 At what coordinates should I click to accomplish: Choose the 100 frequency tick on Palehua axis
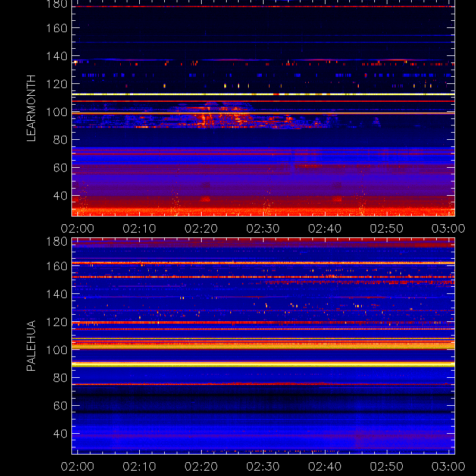pos(57,350)
